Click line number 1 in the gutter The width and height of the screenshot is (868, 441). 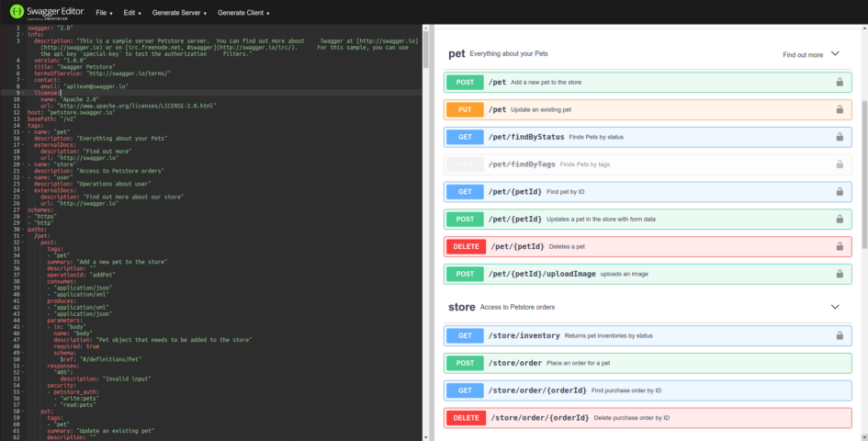(x=17, y=28)
